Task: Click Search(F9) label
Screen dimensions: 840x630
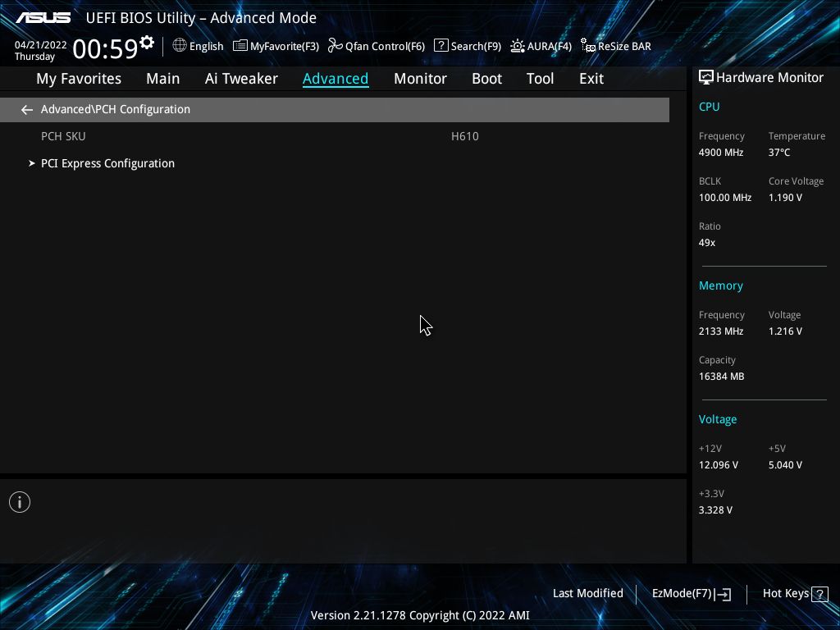Action: (x=476, y=47)
